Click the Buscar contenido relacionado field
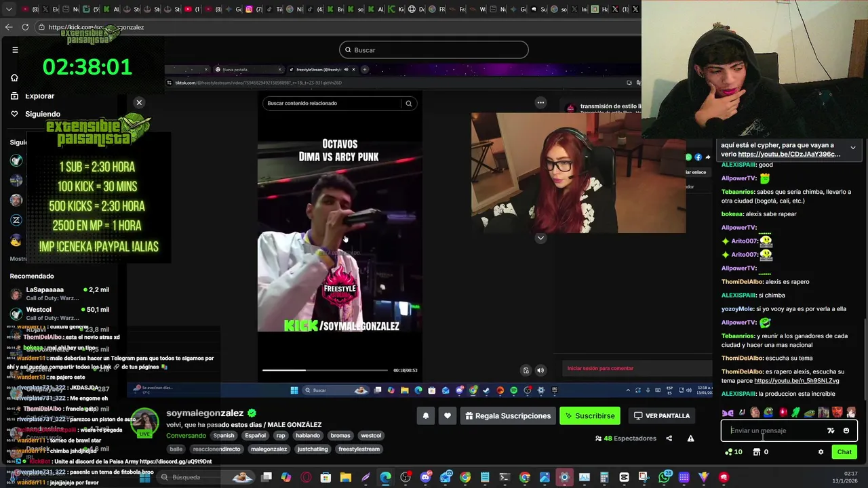Image resolution: width=868 pixels, height=488 pixels. [332, 103]
